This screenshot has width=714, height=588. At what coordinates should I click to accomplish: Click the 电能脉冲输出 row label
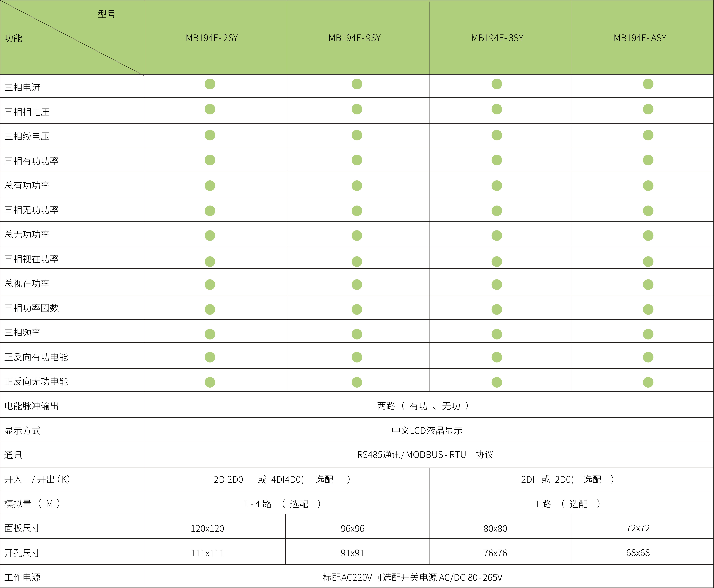pos(31,406)
